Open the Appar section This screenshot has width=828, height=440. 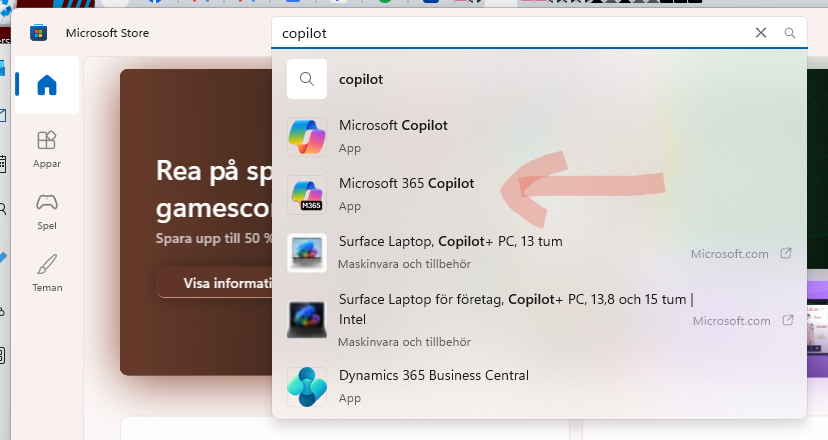(47, 149)
